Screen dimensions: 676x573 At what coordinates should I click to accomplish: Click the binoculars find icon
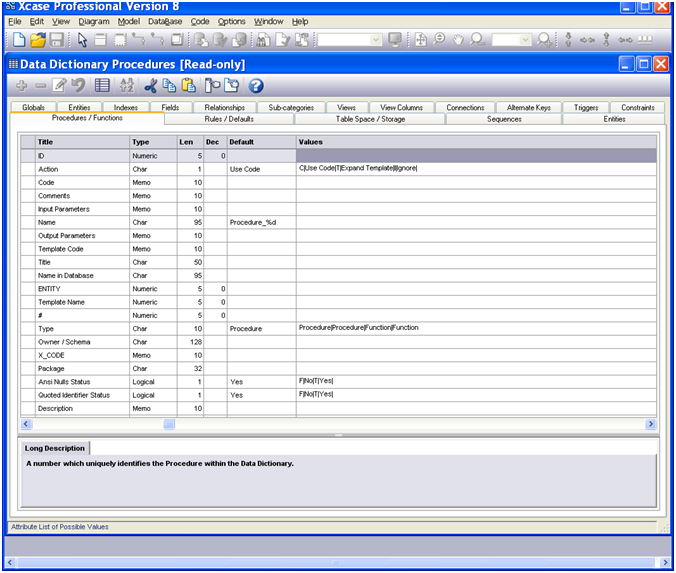point(263,40)
